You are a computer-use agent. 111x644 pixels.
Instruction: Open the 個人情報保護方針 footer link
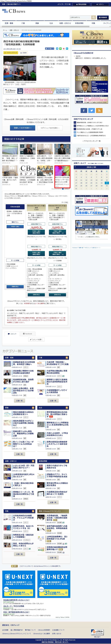click(17, 630)
